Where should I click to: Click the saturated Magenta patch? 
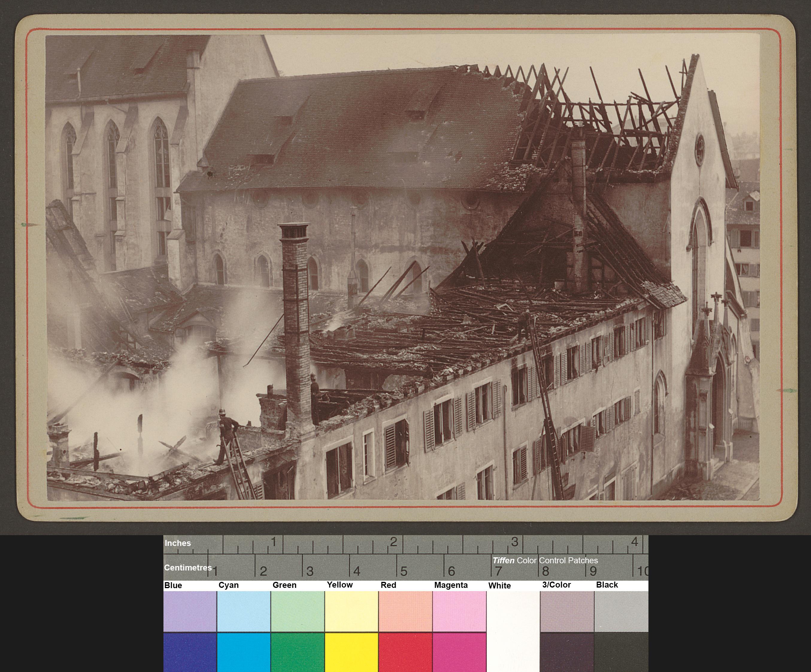coord(459,652)
